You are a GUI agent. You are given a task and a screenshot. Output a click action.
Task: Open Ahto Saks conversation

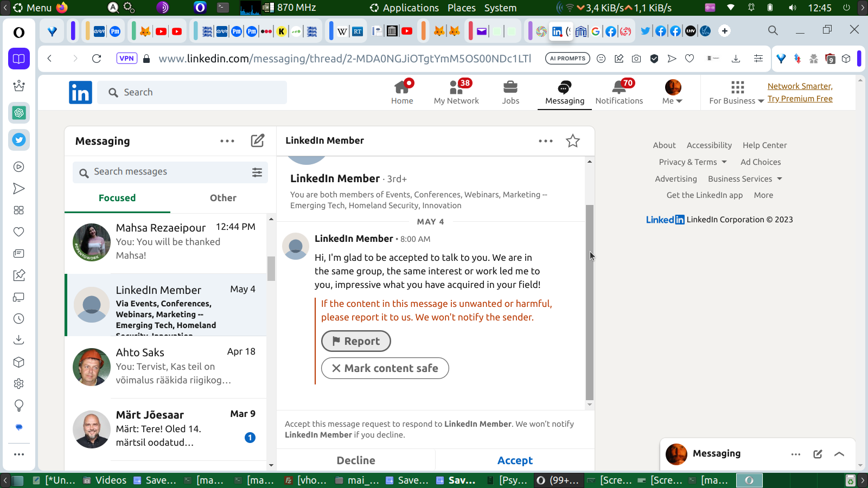[x=166, y=367]
